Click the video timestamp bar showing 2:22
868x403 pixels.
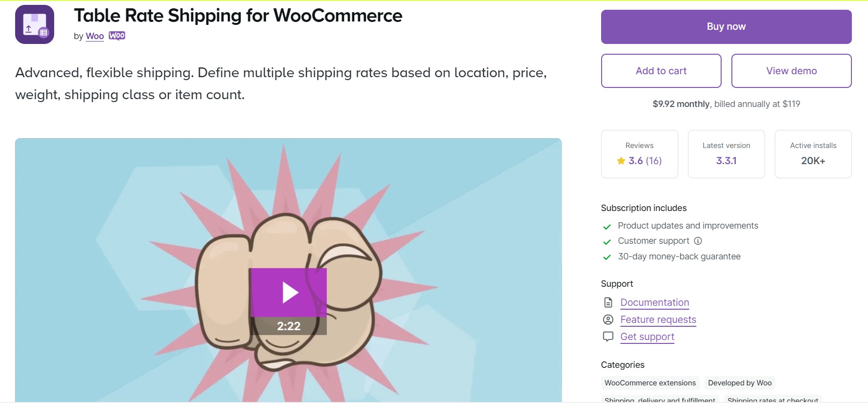(x=288, y=325)
